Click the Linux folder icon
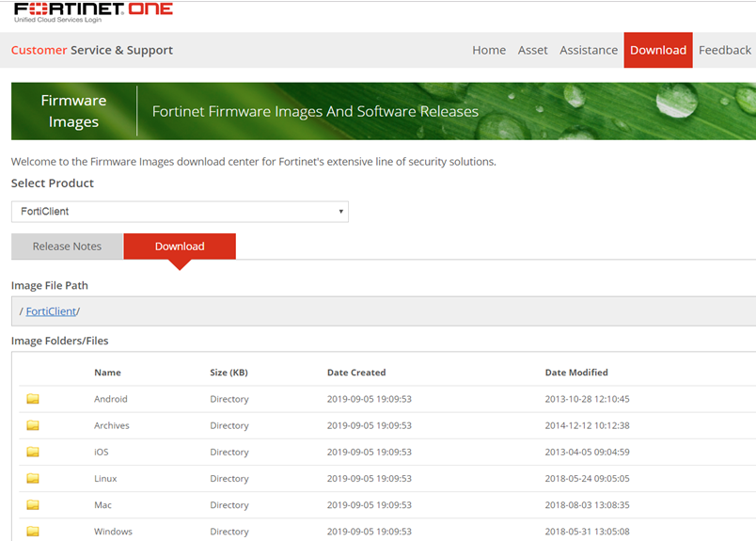The height and width of the screenshot is (541, 756). (x=33, y=478)
